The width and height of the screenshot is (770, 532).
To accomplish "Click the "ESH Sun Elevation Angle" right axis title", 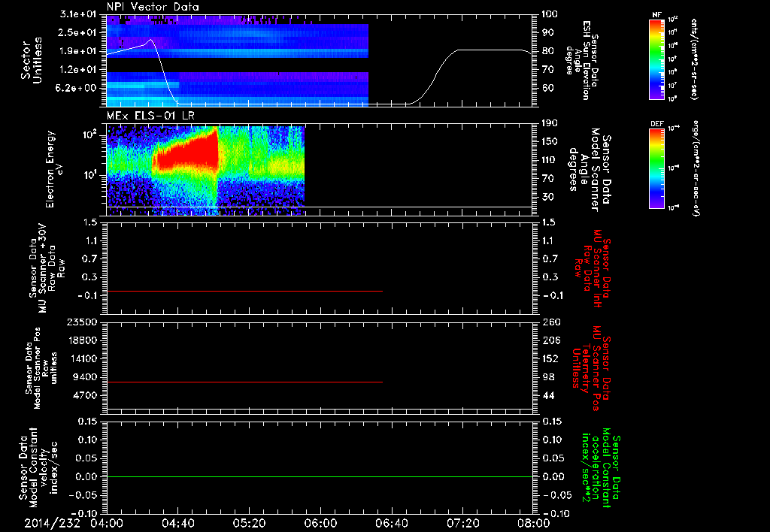I will coord(583,60).
